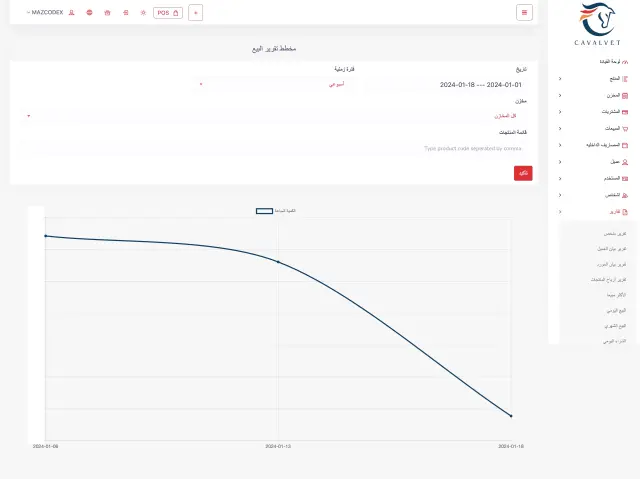Open the weekly time period dropdown
Image resolution: width=640 pixels, height=479 pixels.
(x=276, y=84)
